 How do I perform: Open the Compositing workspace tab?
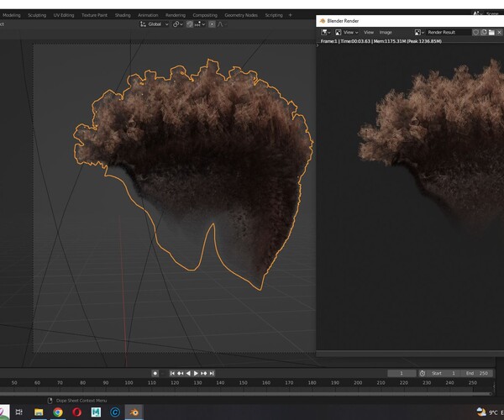point(205,15)
